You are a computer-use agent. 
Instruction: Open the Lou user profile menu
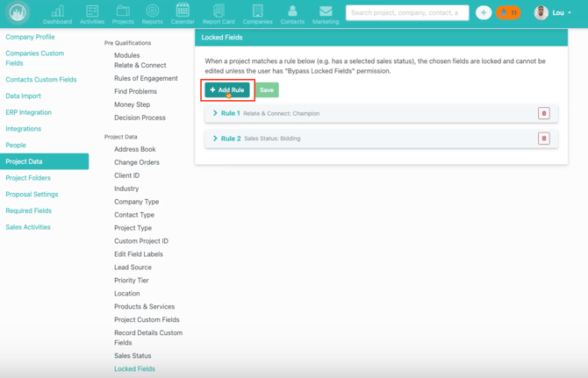pyautogui.click(x=554, y=13)
